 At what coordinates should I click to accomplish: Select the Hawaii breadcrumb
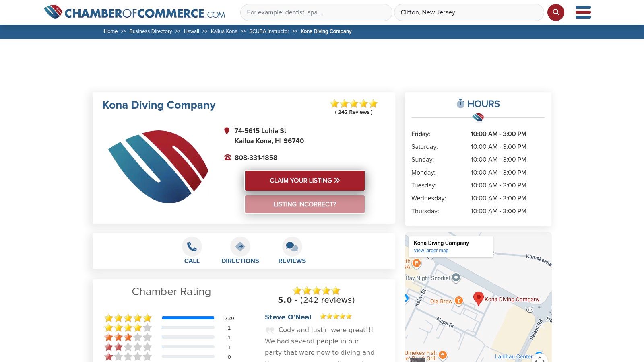tap(192, 31)
